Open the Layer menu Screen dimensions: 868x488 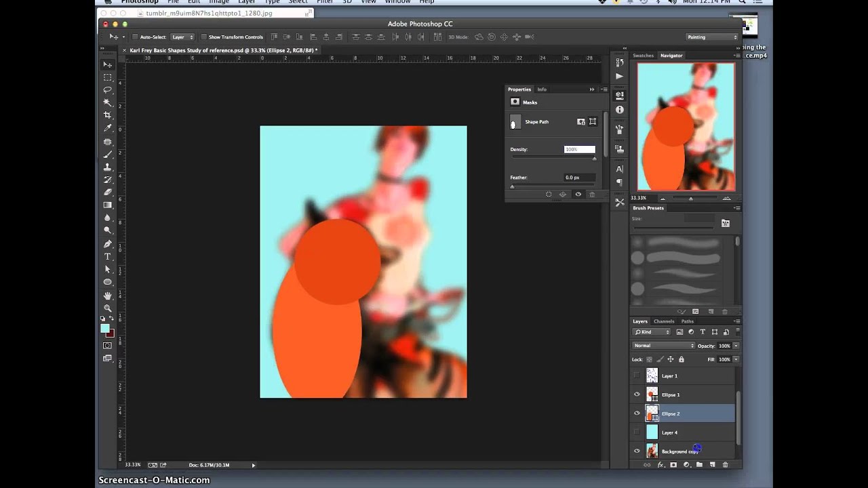[246, 2]
